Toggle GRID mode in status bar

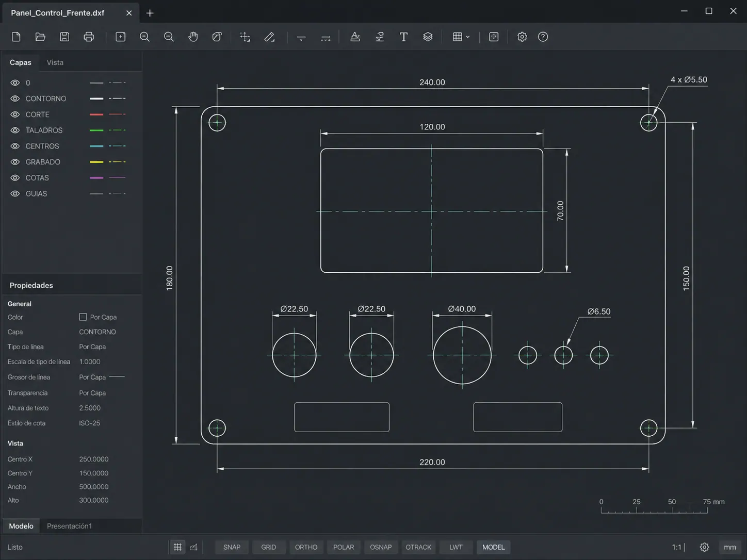[268, 547]
